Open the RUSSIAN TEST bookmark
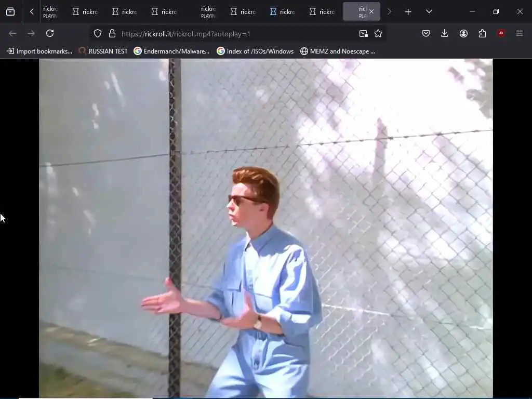Screen dimensions: 532x399 103,51
